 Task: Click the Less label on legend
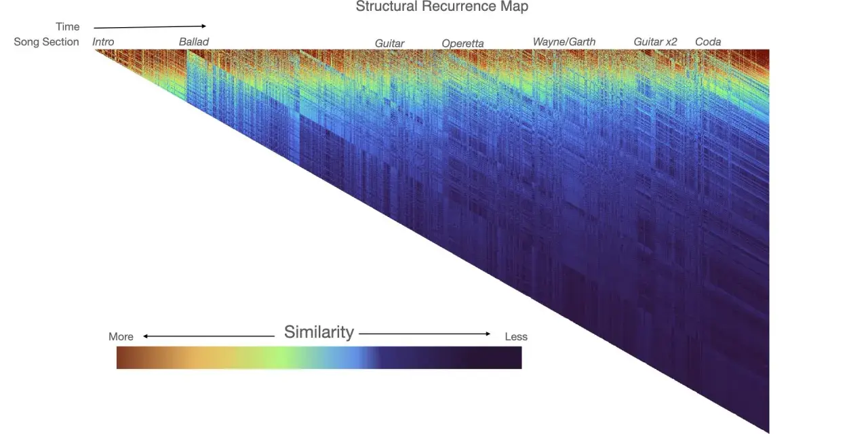[x=516, y=336]
